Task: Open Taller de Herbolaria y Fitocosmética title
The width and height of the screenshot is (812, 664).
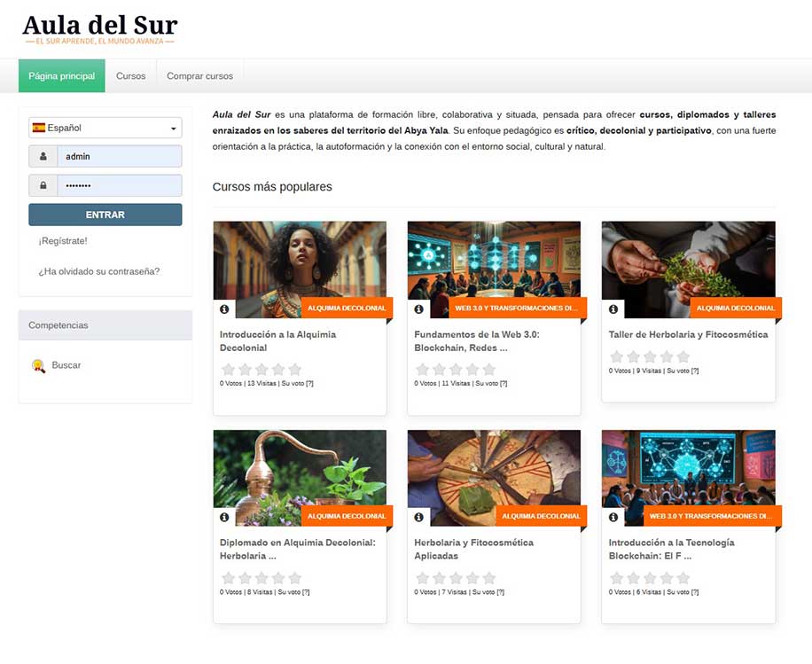Action: click(x=688, y=334)
